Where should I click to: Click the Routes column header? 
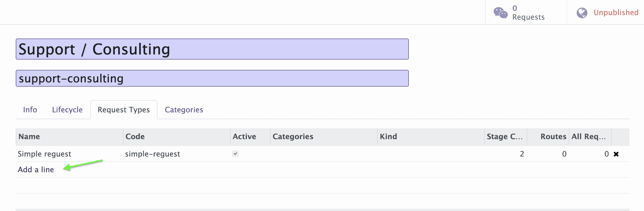click(553, 137)
